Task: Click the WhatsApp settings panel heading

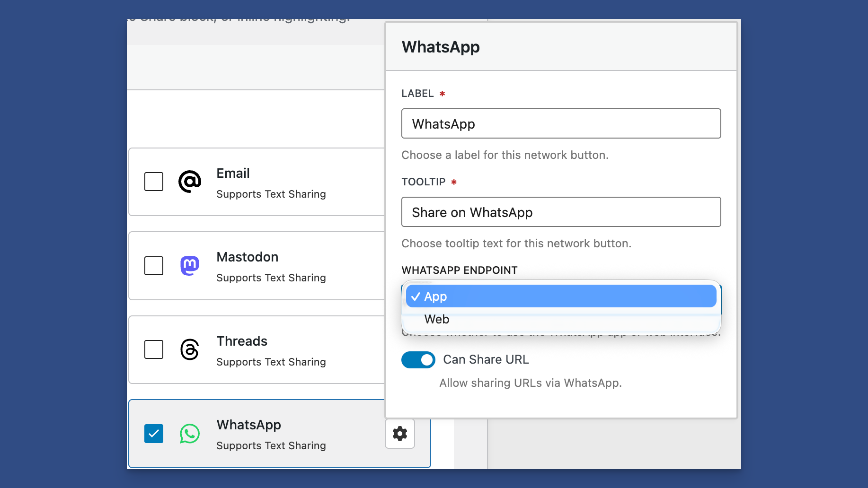Action: (x=441, y=47)
